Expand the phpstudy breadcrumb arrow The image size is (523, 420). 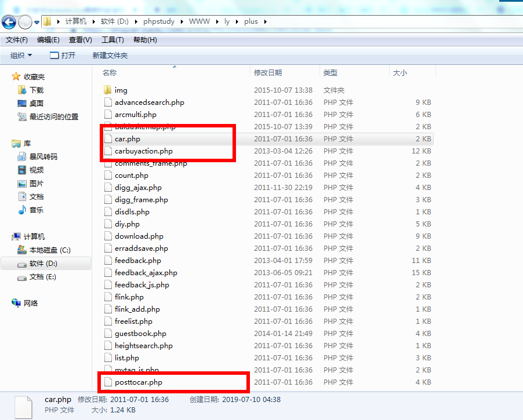[181, 21]
